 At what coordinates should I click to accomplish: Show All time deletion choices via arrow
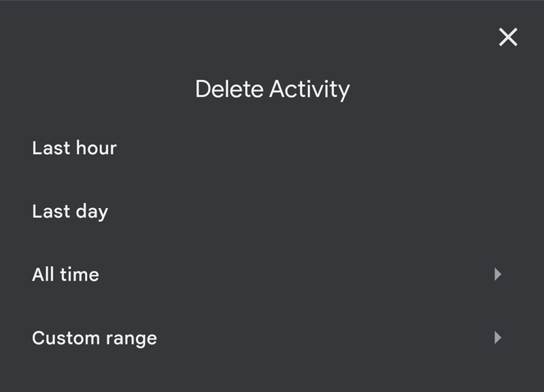click(498, 274)
